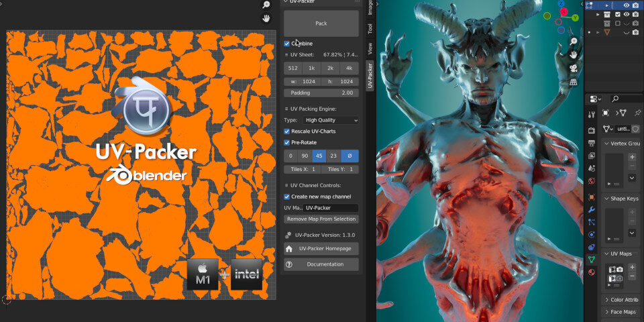Screen dimensions: 644x322
Task: Open the Tool properties tab icon
Action: [592, 115]
